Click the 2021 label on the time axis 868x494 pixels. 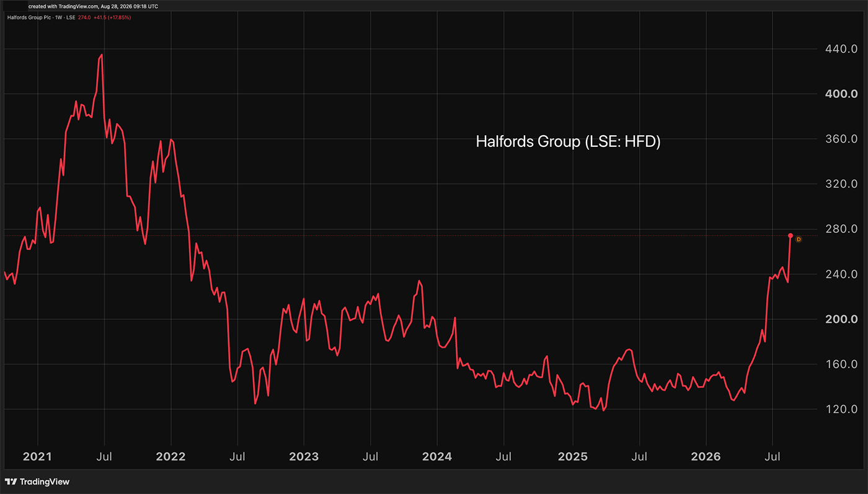[x=38, y=457]
